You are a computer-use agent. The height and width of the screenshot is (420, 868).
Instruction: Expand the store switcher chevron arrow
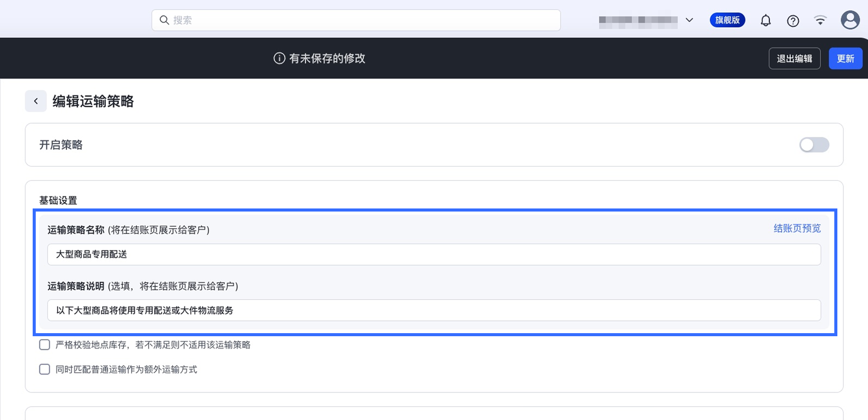click(x=689, y=20)
